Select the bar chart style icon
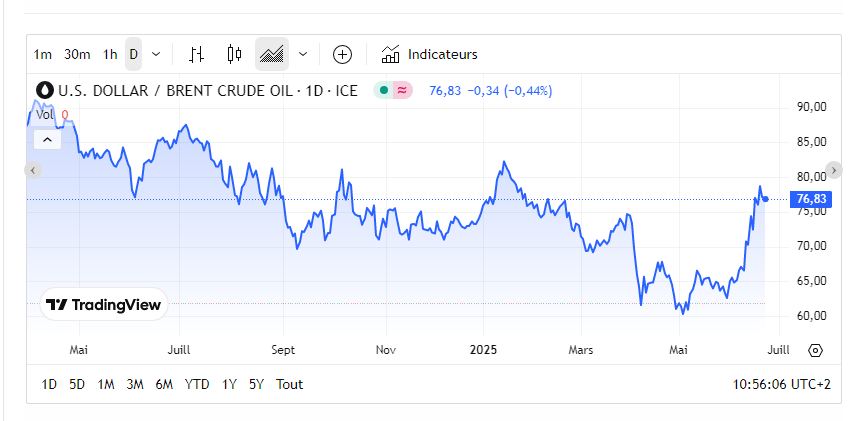This screenshot has width=853, height=421. (197, 54)
